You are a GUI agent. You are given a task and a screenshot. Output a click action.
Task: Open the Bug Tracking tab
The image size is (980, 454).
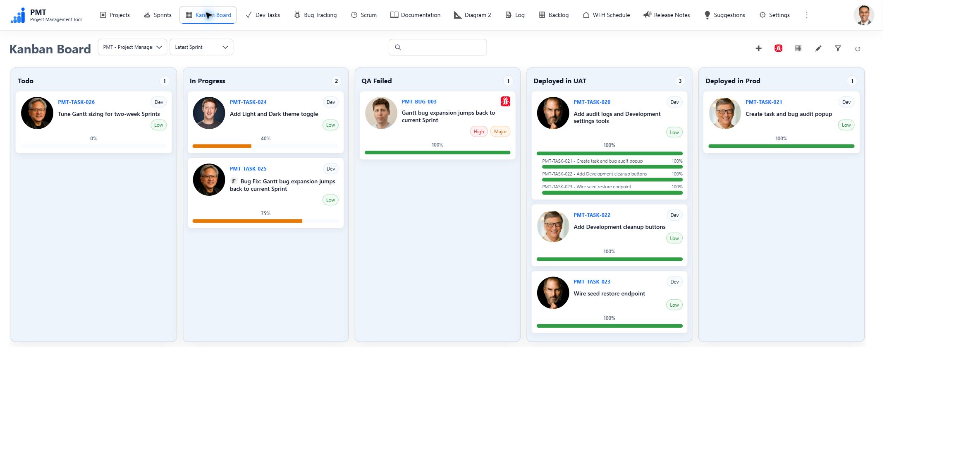point(315,15)
